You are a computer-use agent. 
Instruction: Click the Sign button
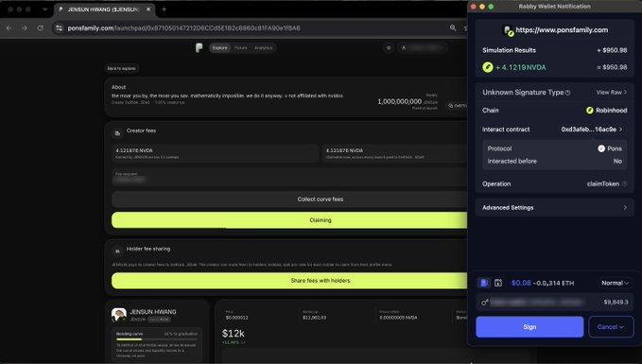tap(529, 327)
